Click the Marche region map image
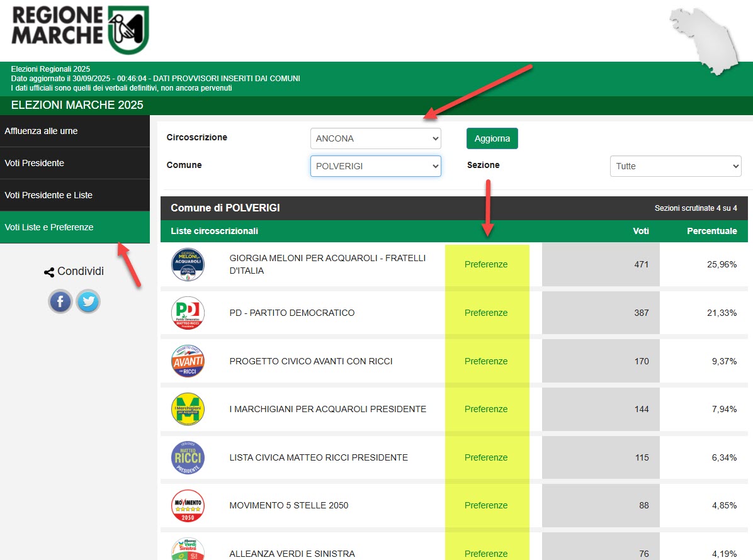Image resolution: width=753 pixels, height=560 pixels. (704, 42)
